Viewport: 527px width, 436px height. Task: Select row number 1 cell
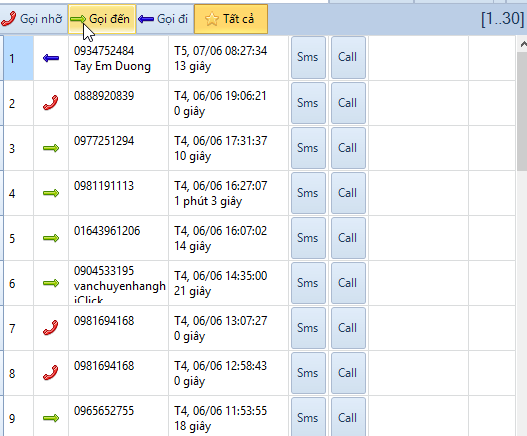[18, 58]
